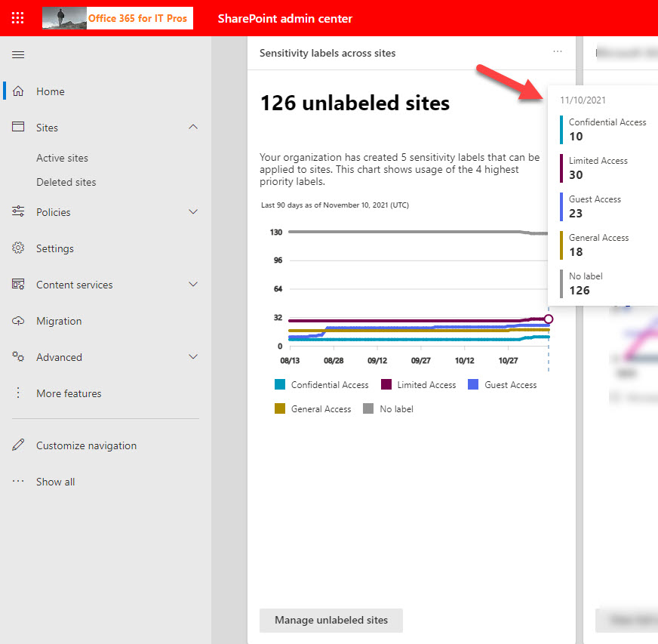Click Show all in the navigation
This screenshot has height=644, width=658.
coord(55,482)
